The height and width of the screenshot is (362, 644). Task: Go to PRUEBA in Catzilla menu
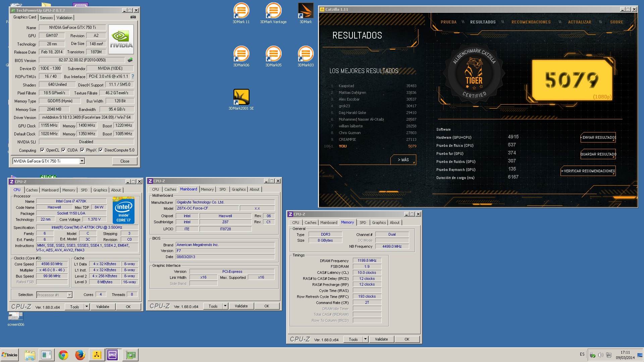pyautogui.click(x=448, y=22)
